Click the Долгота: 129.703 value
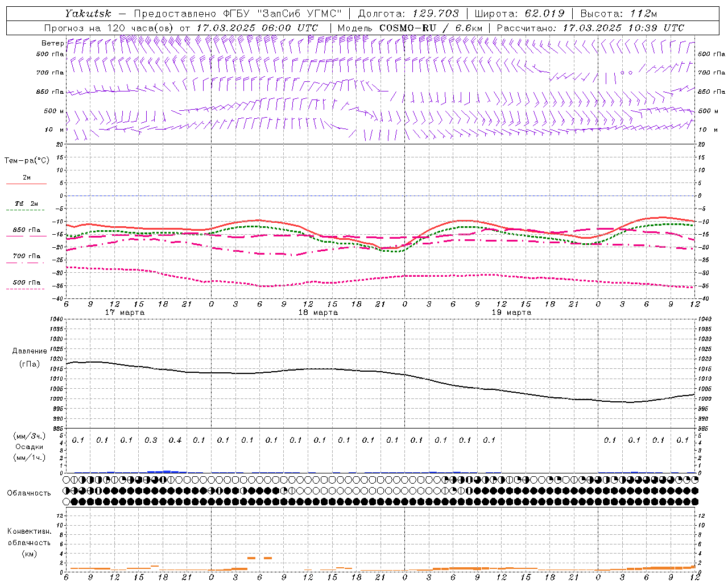This screenshot has height=582, width=728. pyautogui.click(x=408, y=14)
